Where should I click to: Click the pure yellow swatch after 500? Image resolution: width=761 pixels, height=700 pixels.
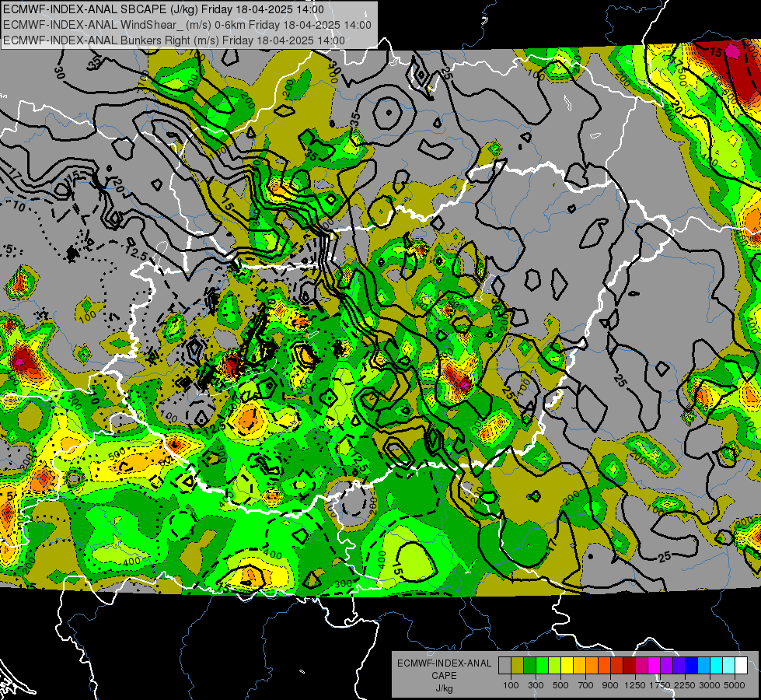click(567, 666)
